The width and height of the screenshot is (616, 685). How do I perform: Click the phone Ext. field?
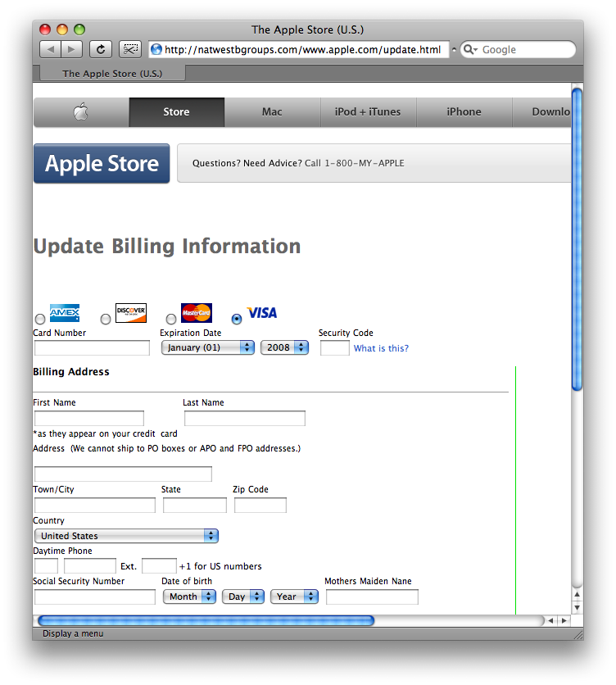click(x=160, y=565)
